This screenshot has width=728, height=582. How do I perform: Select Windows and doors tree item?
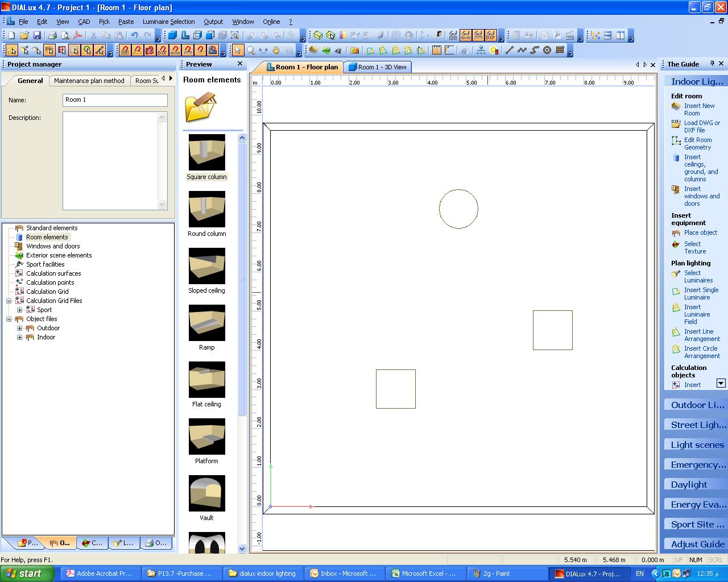click(x=53, y=246)
